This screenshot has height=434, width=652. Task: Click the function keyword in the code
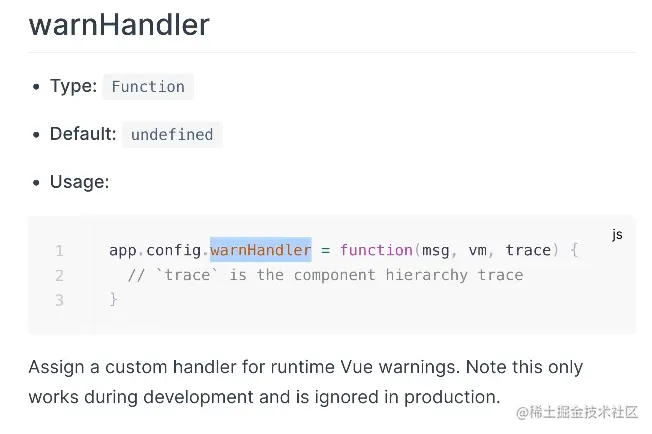[376, 250]
